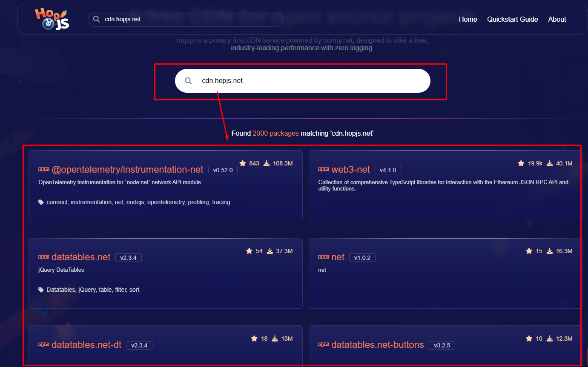588x367 pixels.
Task: Click the 'opentelemetry' keyword tag
Action: click(x=166, y=202)
